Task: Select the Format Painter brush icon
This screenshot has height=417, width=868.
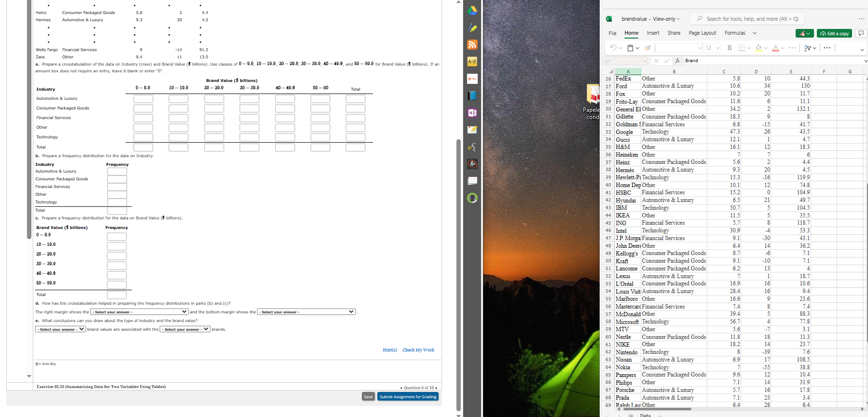Action: tap(648, 48)
